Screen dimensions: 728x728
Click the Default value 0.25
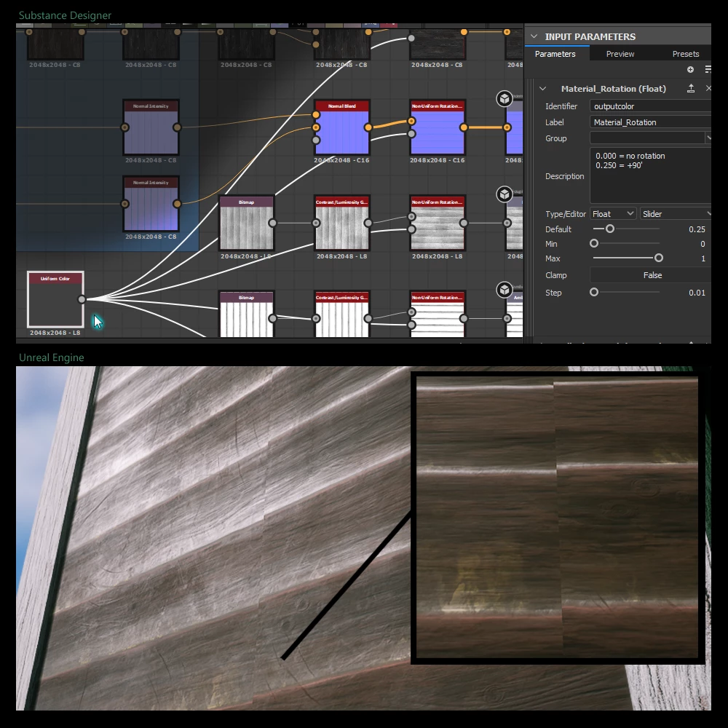click(x=697, y=229)
